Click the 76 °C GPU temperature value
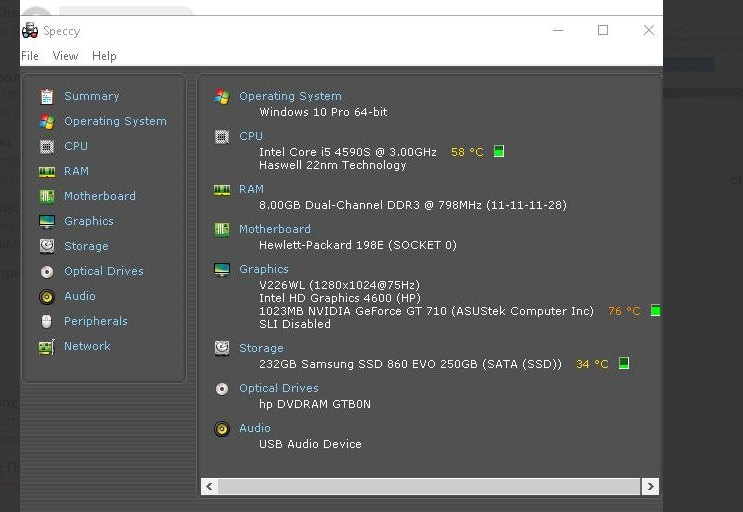Screen dimensions: 743x512 (x=624, y=311)
